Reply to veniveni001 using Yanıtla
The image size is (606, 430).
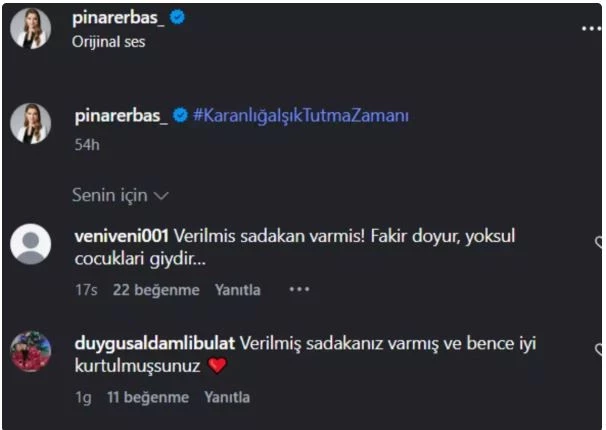click(x=237, y=290)
